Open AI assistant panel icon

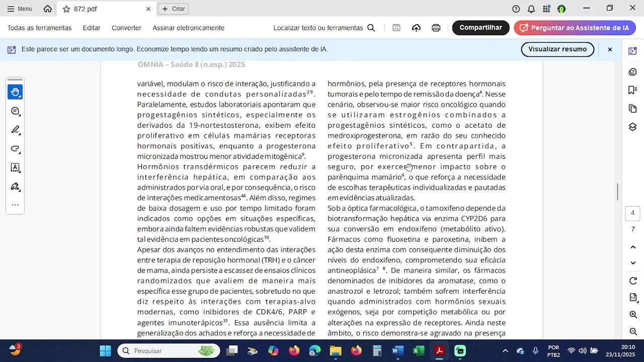tap(633, 51)
